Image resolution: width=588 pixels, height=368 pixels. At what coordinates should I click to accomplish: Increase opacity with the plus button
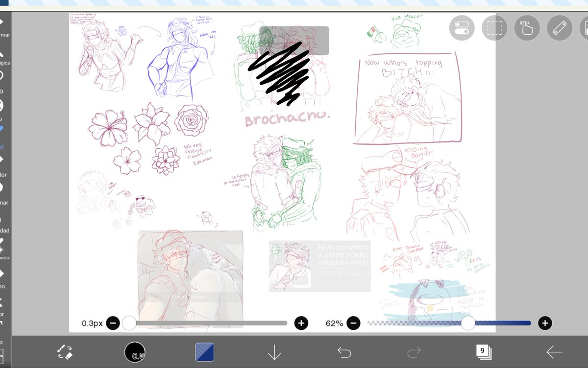(545, 323)
